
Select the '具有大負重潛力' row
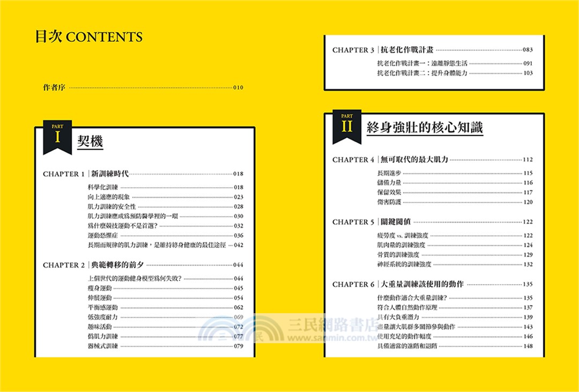[x=455, y=317]
